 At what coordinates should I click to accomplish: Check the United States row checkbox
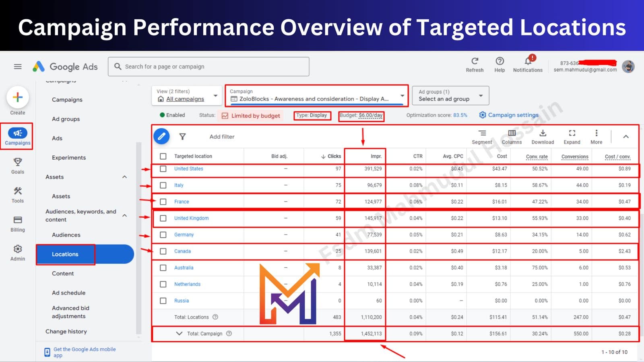tap(163, 169)
